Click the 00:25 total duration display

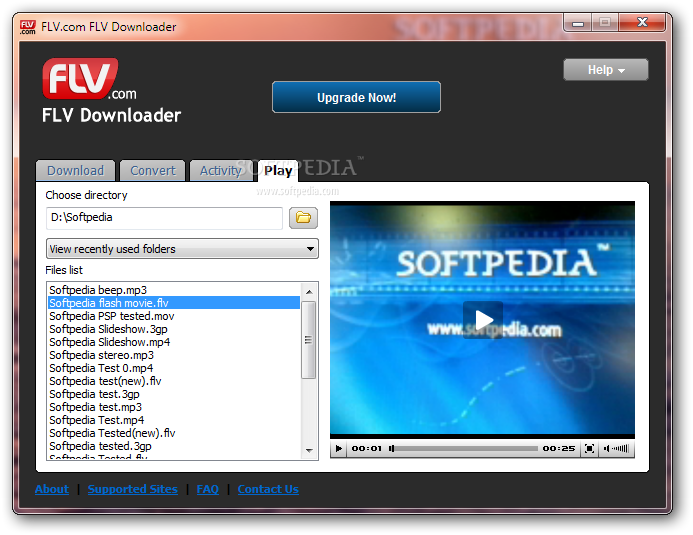pos(559,448)
